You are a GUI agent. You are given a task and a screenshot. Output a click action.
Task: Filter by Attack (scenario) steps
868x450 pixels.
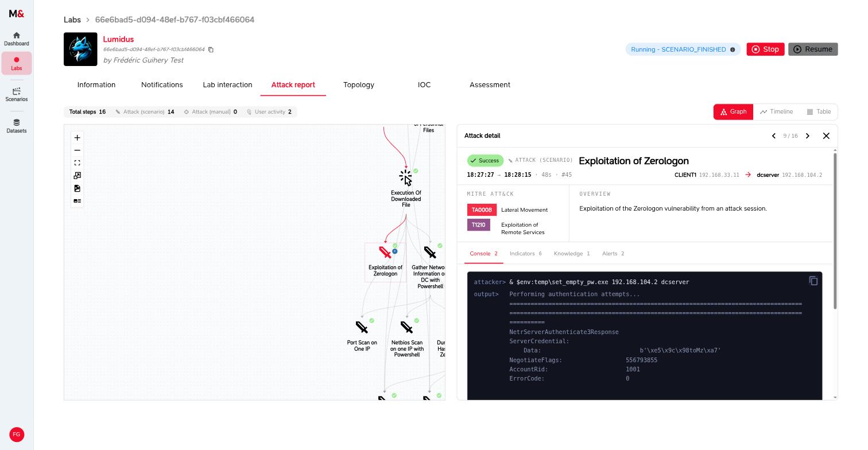click(x=145, y=112)
